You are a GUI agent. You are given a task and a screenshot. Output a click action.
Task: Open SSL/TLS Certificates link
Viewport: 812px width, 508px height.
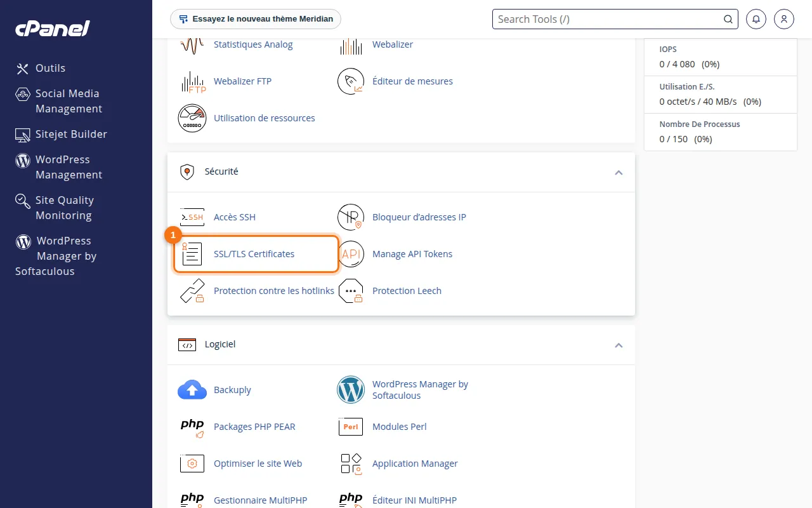tap(254, 254)
